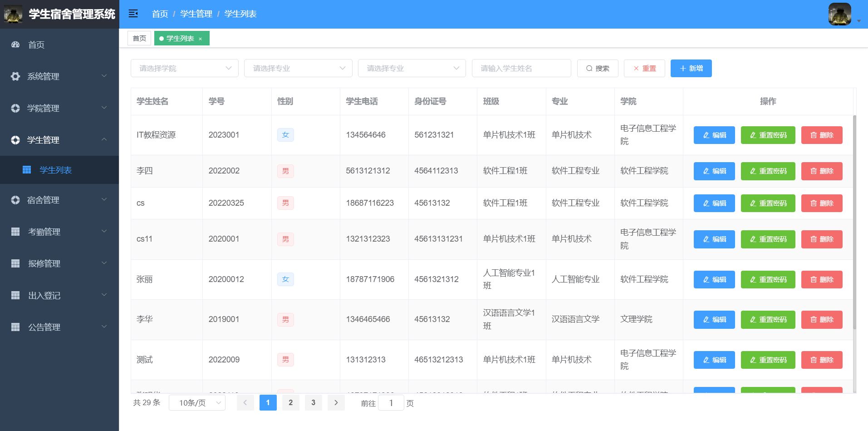Select the 学生列表 tab
The width and height of the screenshot is (868, 431).
click(182, 38)
